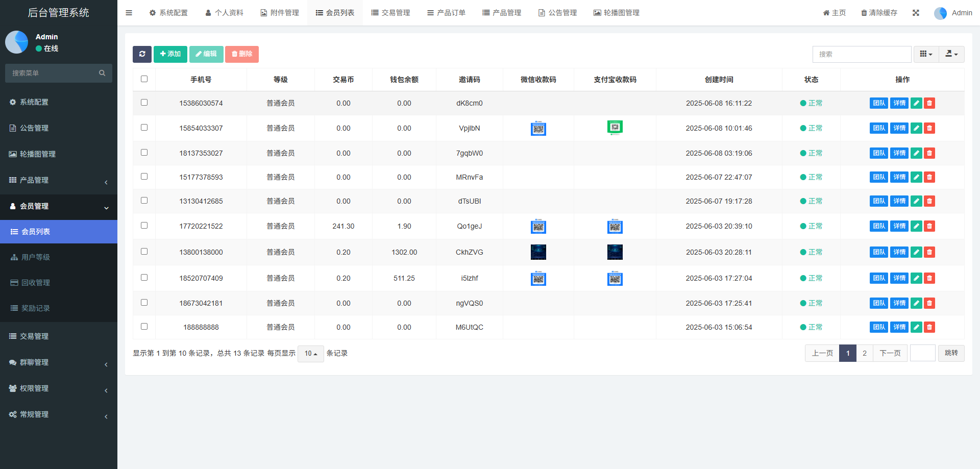Click search magnifier icon in sidebar menu
Screen dimensions: 980x469
(102, 73)
